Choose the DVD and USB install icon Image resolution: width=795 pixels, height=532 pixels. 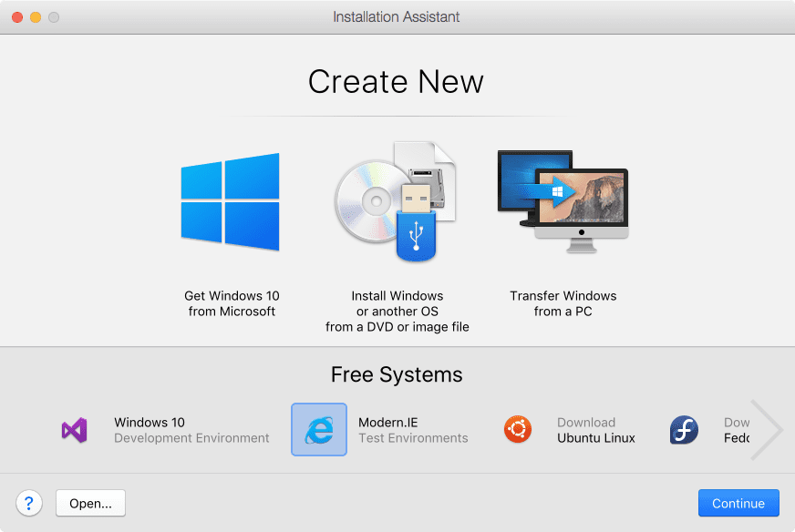point(396,201)
